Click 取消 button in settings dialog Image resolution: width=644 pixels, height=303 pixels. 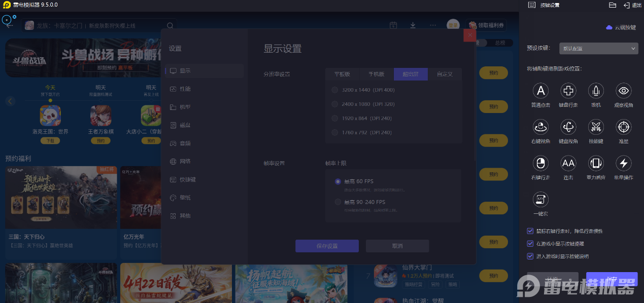point(397,246)
